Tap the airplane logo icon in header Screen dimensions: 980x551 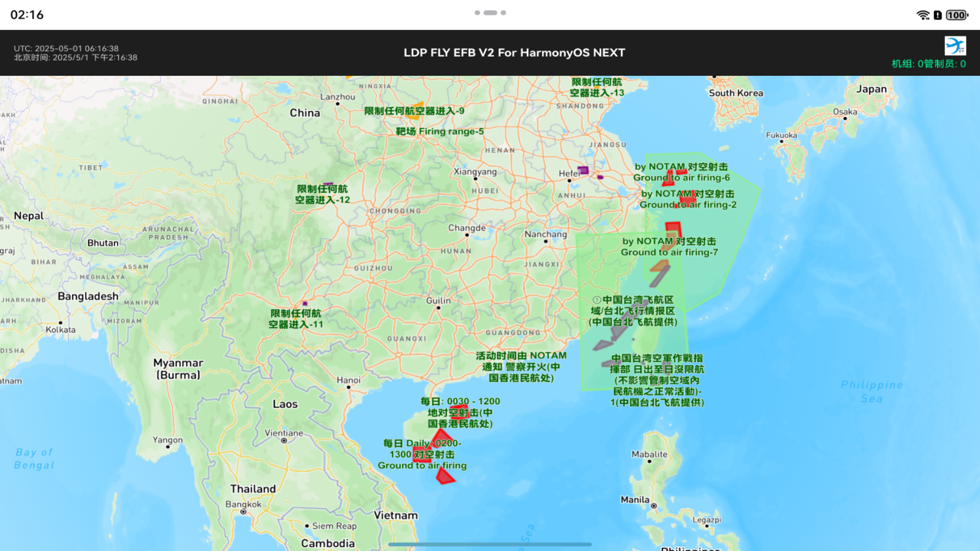(955, 45)
